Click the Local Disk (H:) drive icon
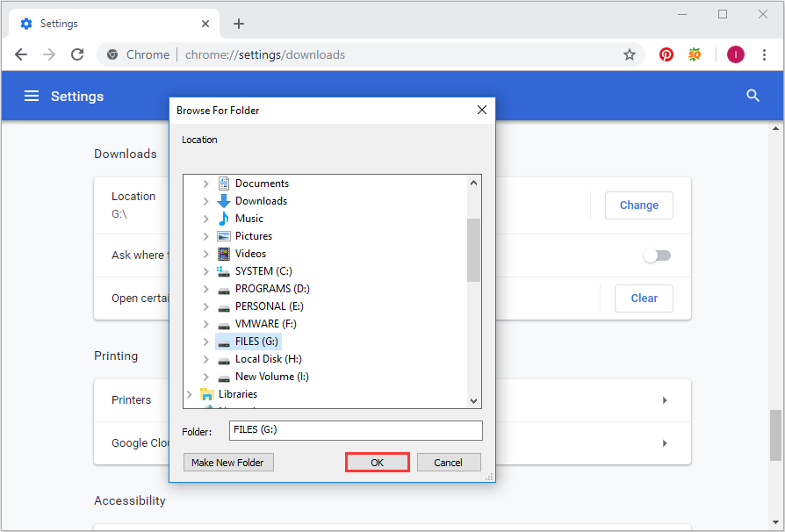The height and width of the screenshot is (532, 785). point(224,360)
